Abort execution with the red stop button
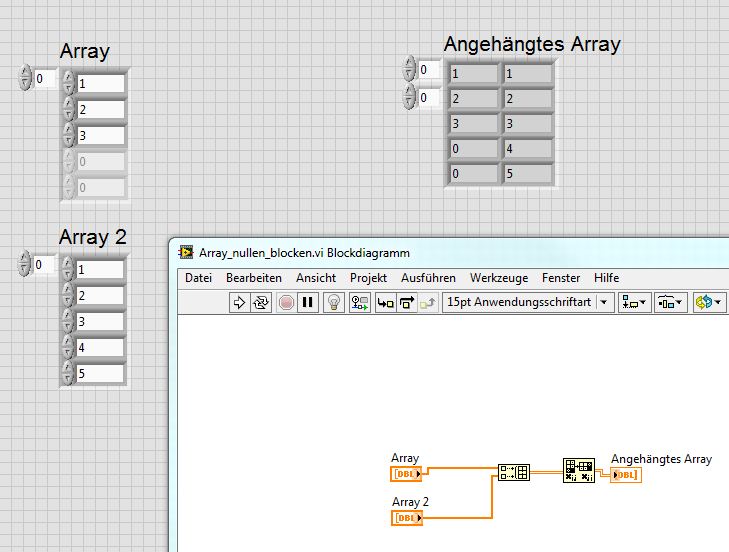 coord(286,303)
